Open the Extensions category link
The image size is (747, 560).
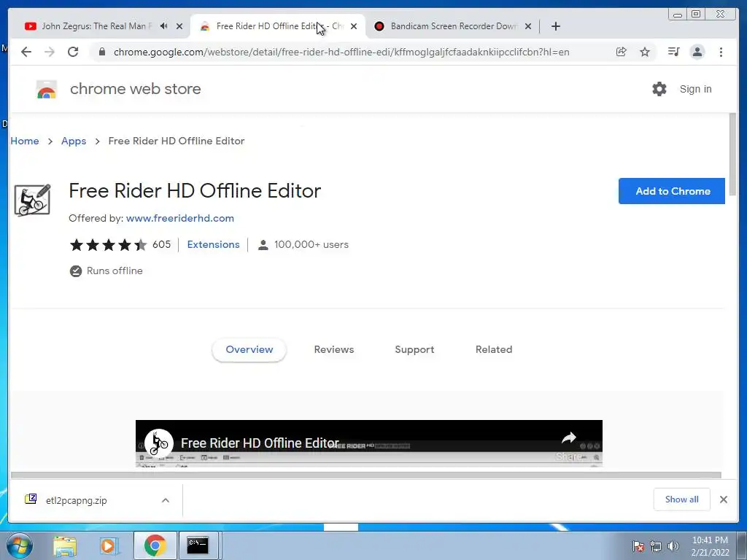214,244
